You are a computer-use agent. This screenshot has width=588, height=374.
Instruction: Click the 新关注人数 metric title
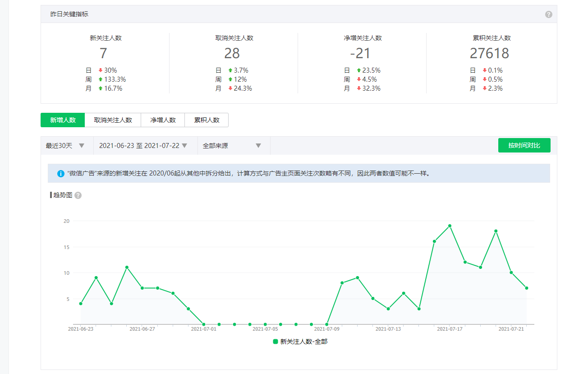tap(106, 38)
